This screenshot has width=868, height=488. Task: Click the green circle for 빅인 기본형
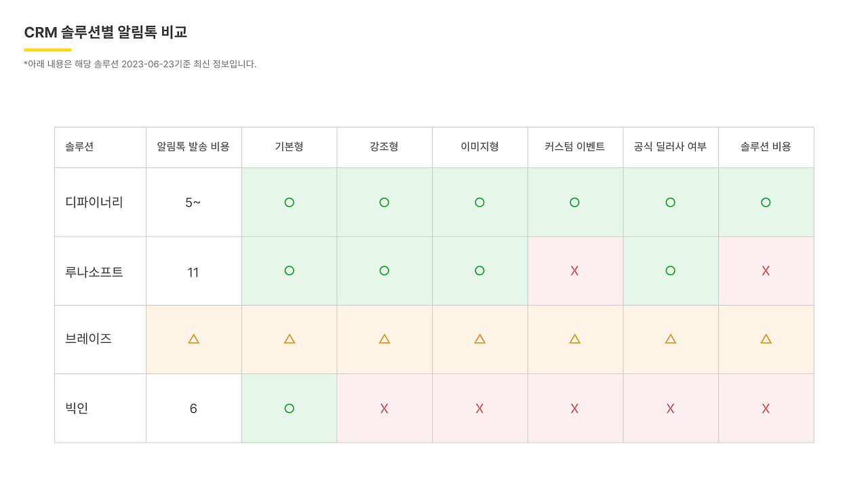pos(289,408)
